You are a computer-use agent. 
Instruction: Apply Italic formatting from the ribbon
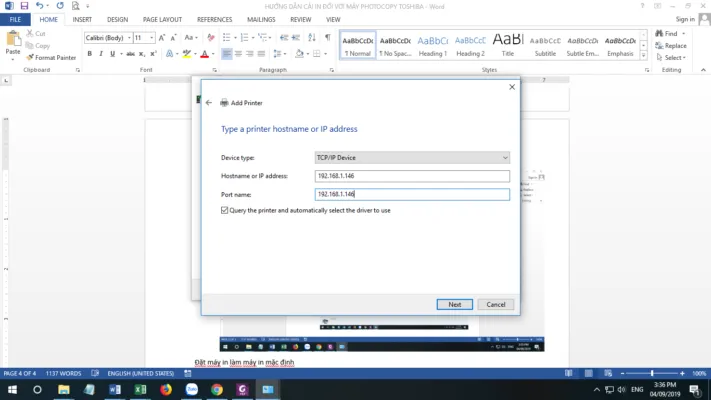tap(101, 53)
